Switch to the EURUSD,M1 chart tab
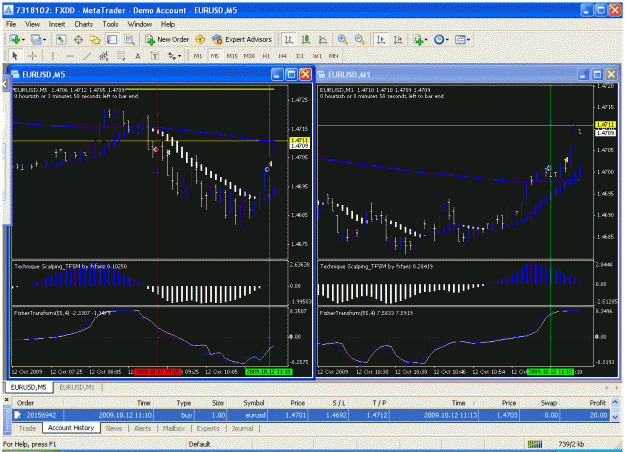The height and width of the screenshot is (452, 625). coord(77,387)
